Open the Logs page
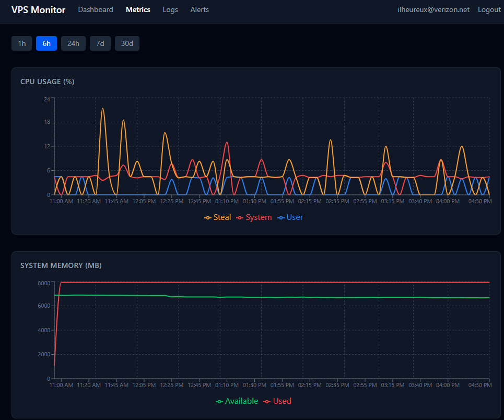Screen dimensions: 504x420 point(170,9)
